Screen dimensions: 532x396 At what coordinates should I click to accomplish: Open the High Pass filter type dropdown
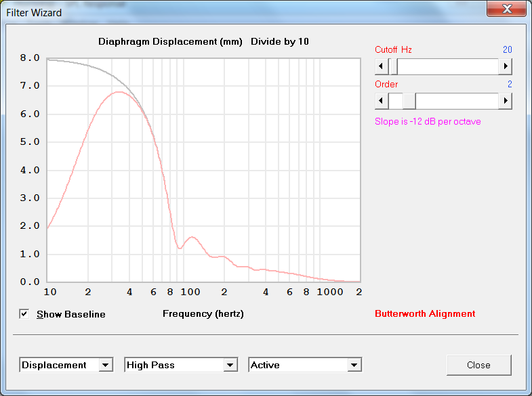[230, 365]
